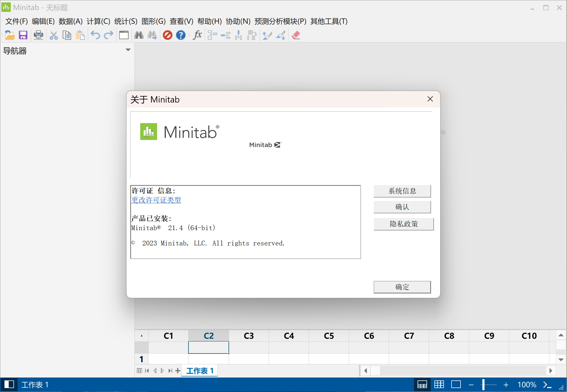This screenshot has height=392, width=567.
Task: Paste using the clipboard icon
Action: pos(80,35)
